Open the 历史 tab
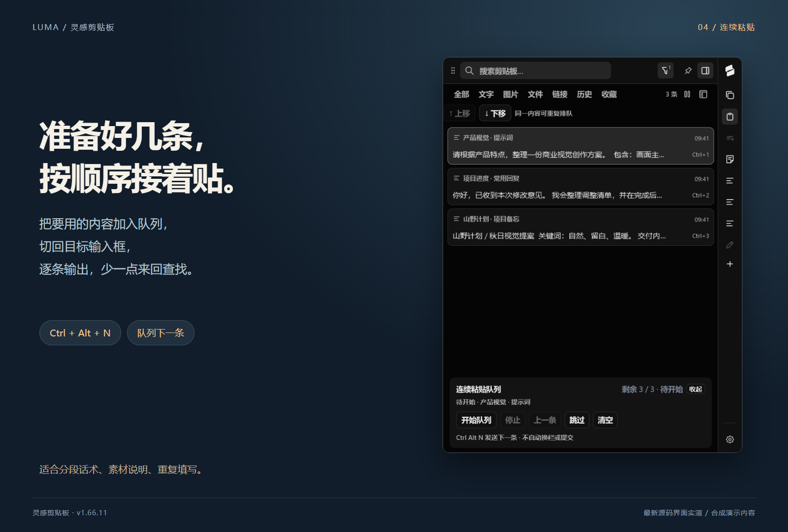Screen dimensions: 788x532 point(585,94)
